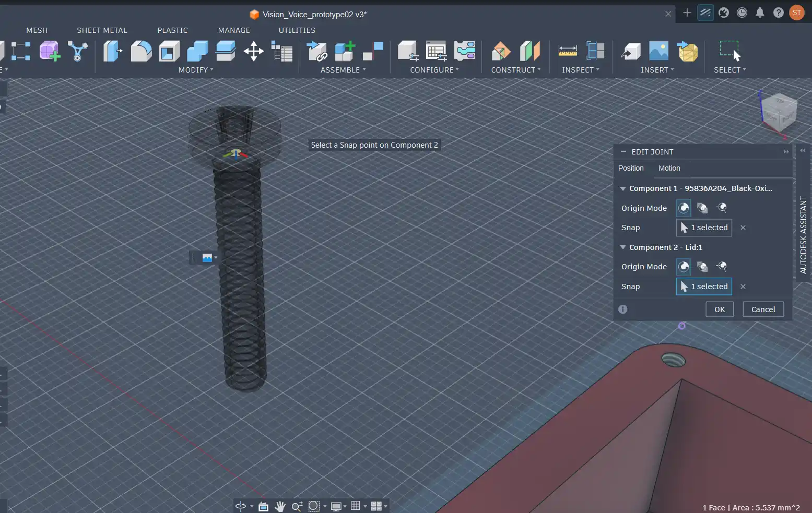The image size is (812, 513).
Task: Open Display Settings monitor icon
Action: 336,506
